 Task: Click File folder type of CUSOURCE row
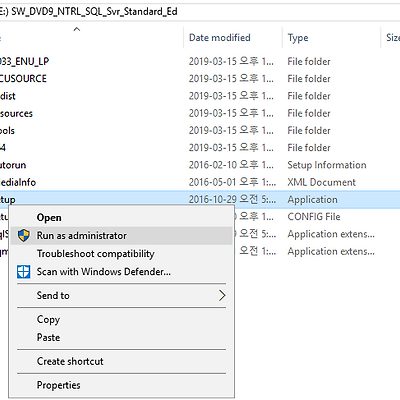pyautogui.click(x=309, y=79)
